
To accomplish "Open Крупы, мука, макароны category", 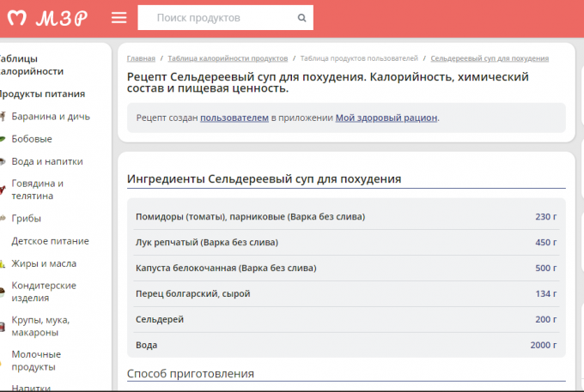I will pyautogui.click(x=40, y=326).
